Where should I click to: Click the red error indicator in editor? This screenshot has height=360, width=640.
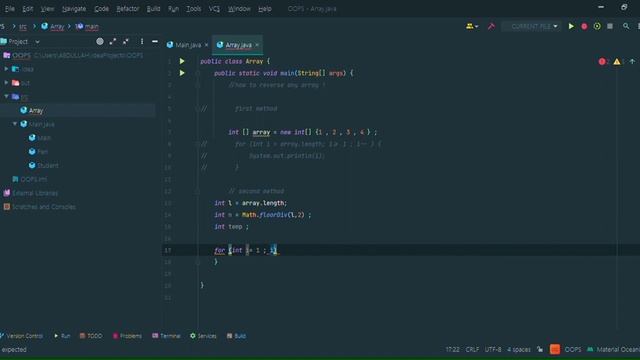pos(603,62)
